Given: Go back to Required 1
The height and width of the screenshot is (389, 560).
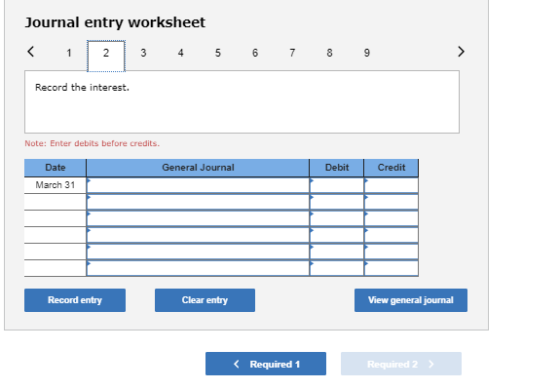Looking at the screenshot, I should pos(266,364).
